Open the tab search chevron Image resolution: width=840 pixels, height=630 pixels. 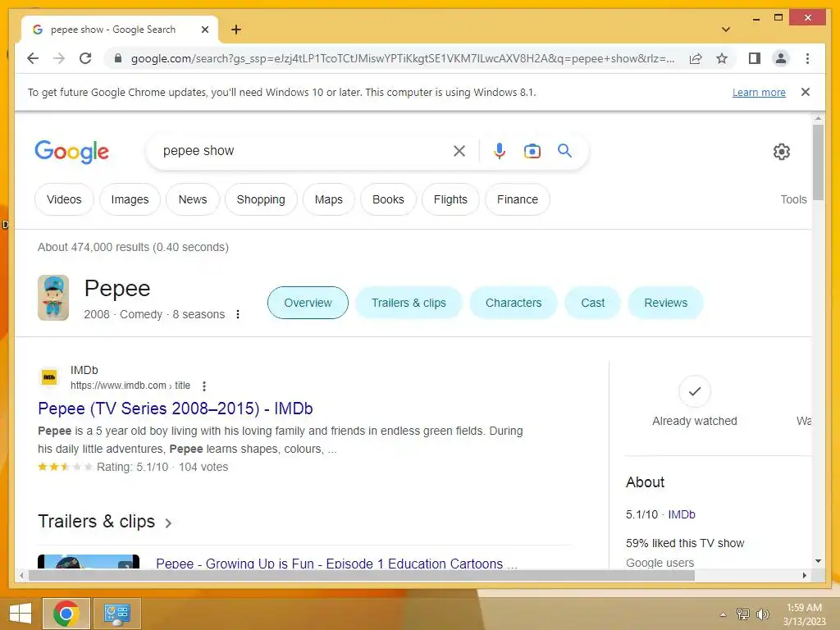[726, 30]
